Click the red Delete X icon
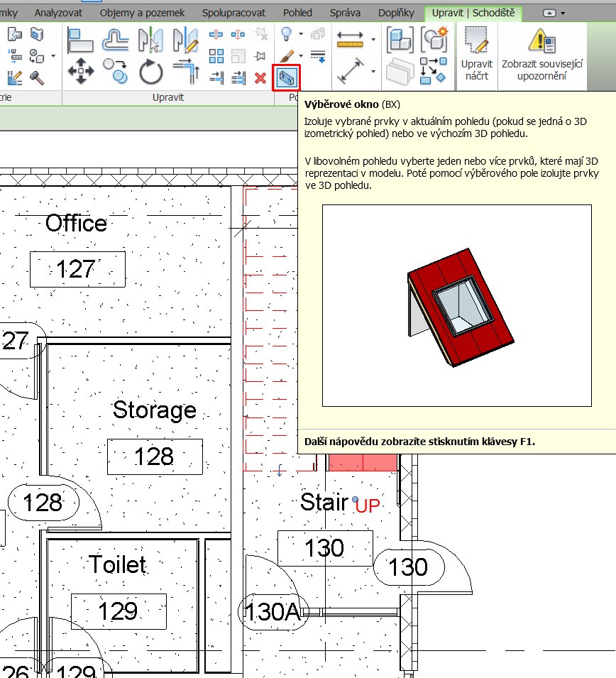Viewport: 616px width, 678px height. pos(260,78)
